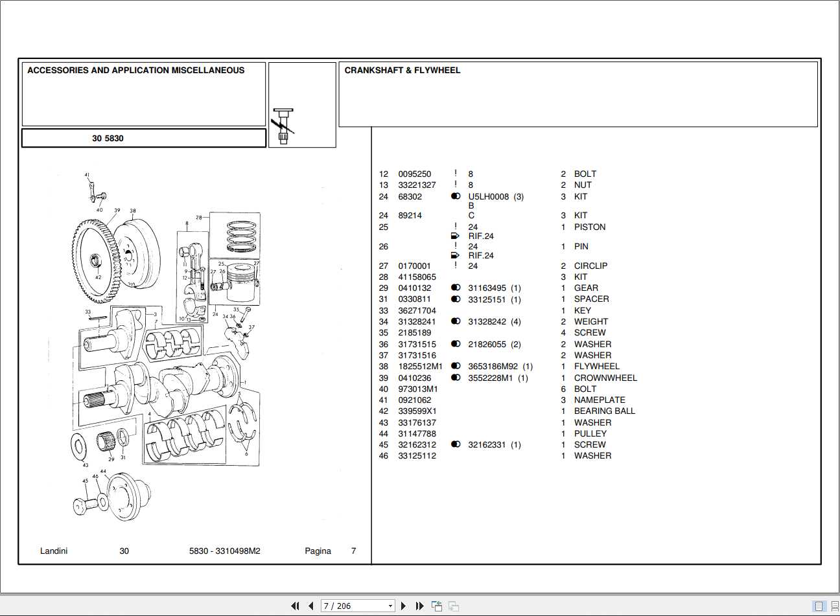Screen dimensions: 840x616
Task: Go to the next page
Action: pyautogui.click(x=404, y=606)
